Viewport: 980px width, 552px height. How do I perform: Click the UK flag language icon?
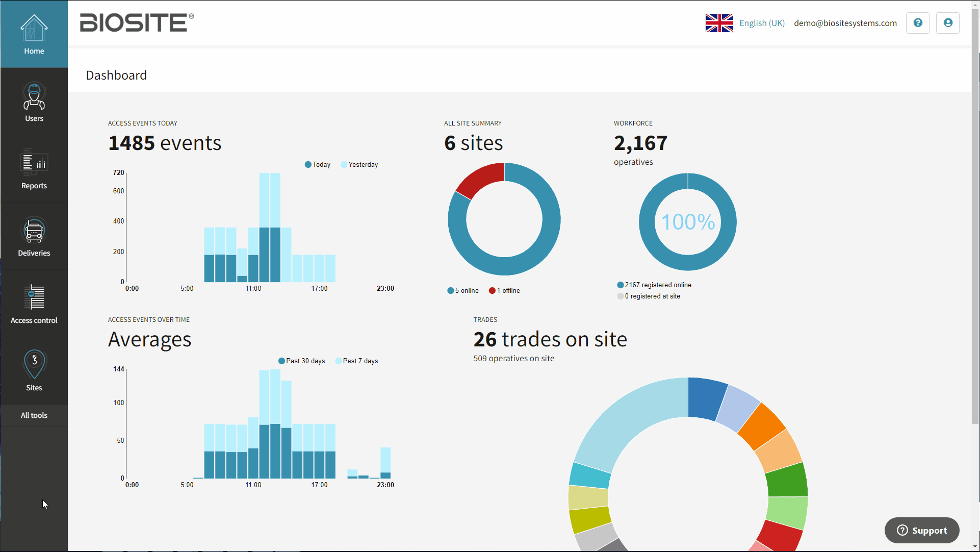pos(719,23)
